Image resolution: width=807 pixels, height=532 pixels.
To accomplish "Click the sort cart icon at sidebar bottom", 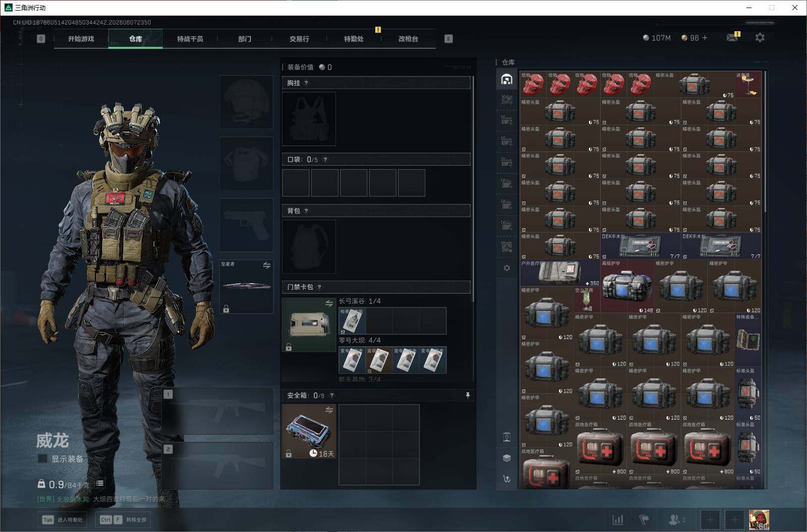I will pos(507,479).
